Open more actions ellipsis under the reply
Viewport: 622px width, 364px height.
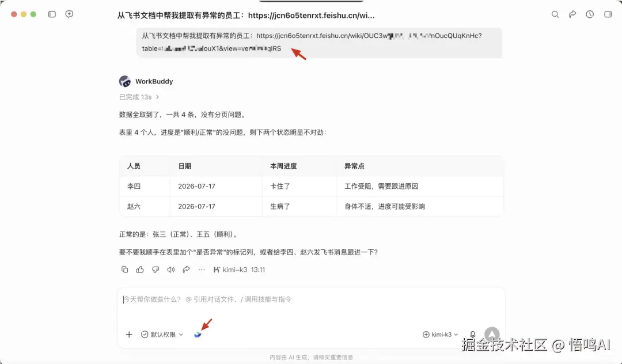click(202, 270)
